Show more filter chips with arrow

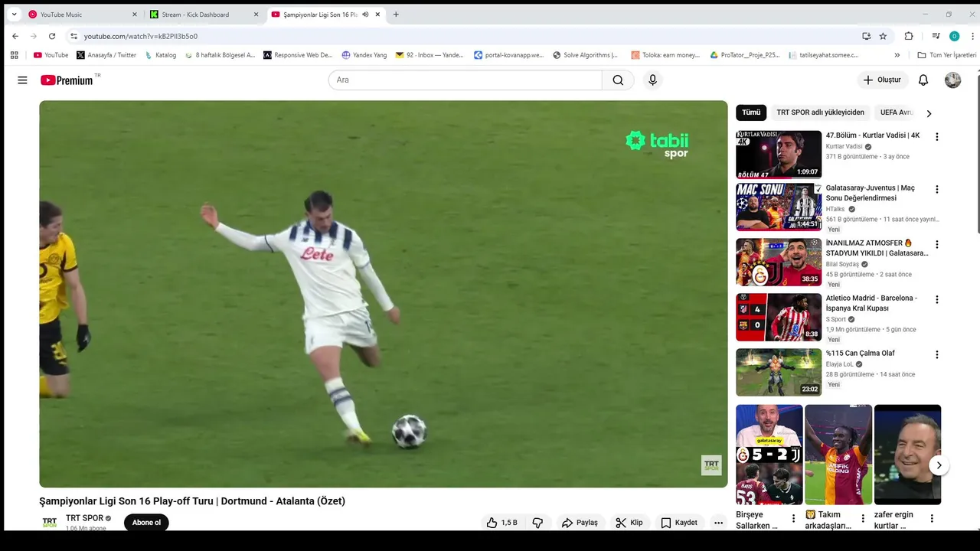929,113
